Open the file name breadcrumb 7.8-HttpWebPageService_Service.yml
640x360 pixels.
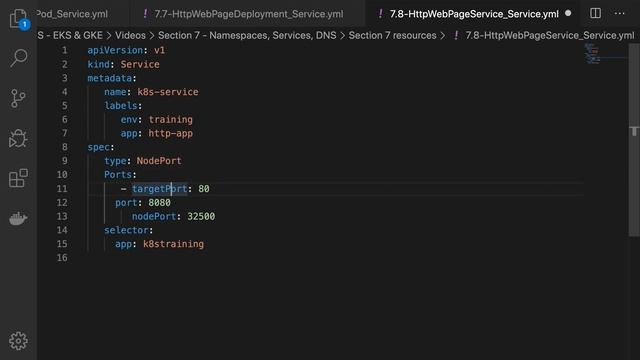click(x=550, y=36)
